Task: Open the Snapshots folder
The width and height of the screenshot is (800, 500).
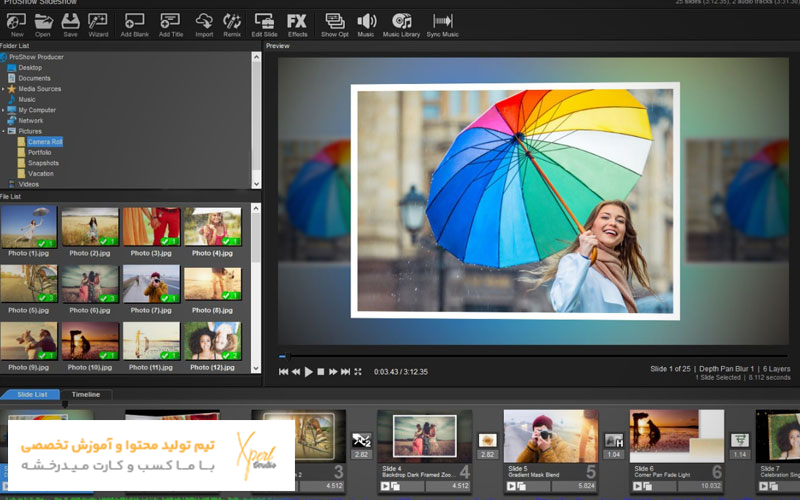Action: [x=43, y=163]
